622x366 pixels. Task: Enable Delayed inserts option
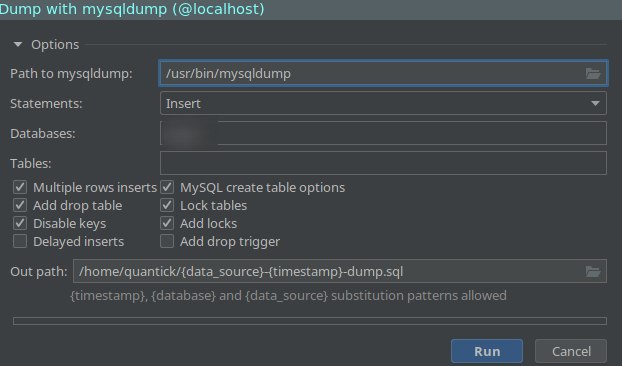20,241
